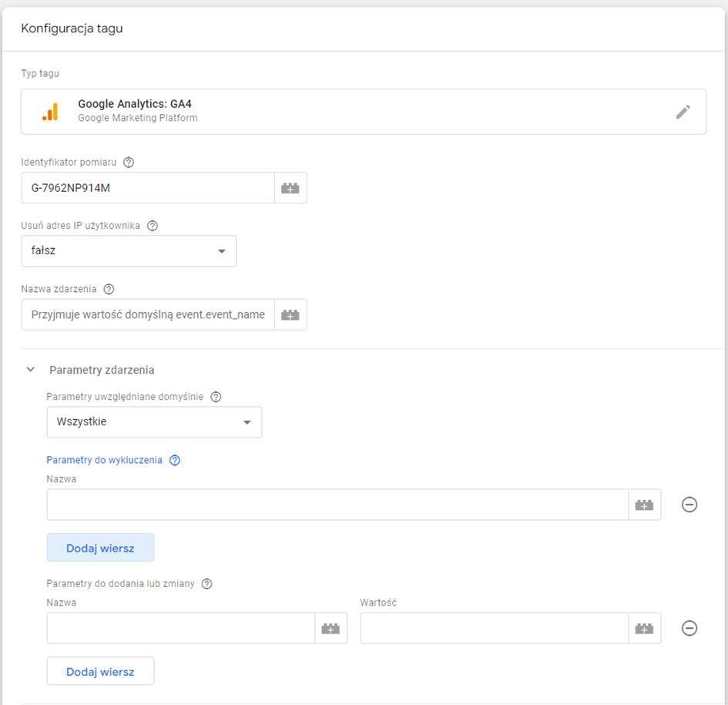Remove the Parametry do dodania lub zmiany row
Screen dimensions: 728x705
[x=689, y=629]
